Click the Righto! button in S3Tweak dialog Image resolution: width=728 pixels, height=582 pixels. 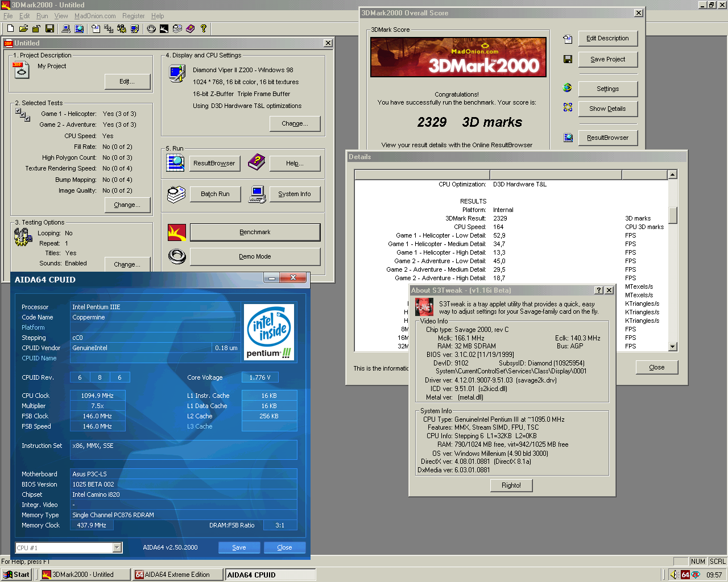(x=511, y=485)
